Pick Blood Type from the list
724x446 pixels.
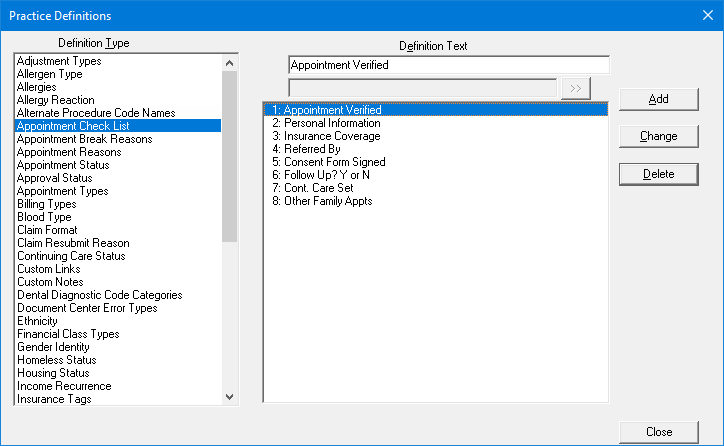(x=118, y=217)
